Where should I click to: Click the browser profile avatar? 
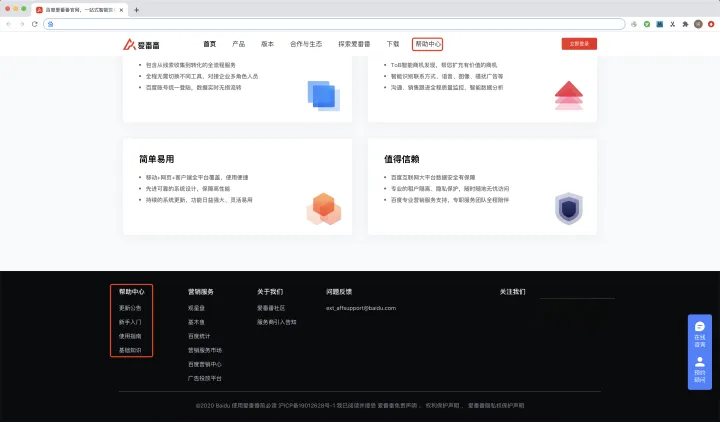point(698,24)
